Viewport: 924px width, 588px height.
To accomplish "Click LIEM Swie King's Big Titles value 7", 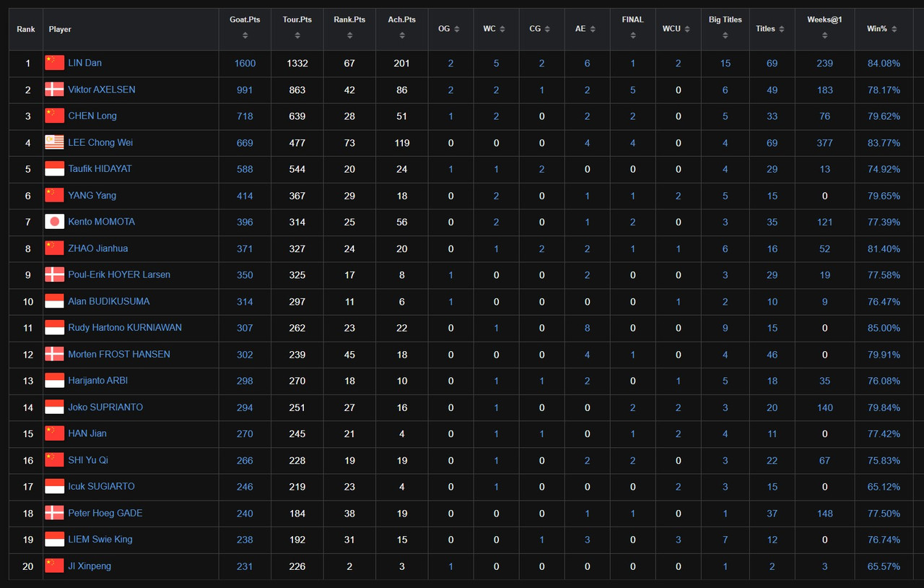I will click(725, 540).
